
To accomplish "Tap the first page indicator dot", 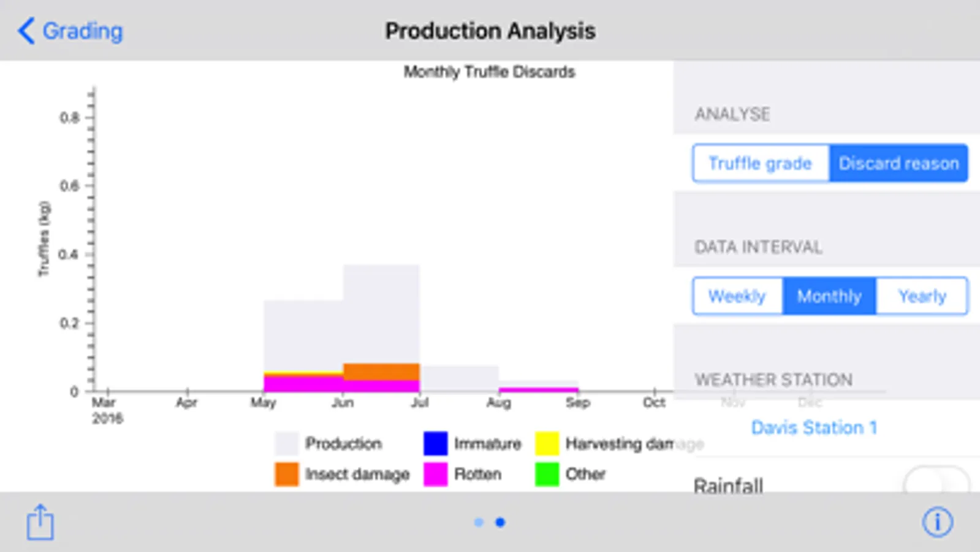I will [479, 522].
